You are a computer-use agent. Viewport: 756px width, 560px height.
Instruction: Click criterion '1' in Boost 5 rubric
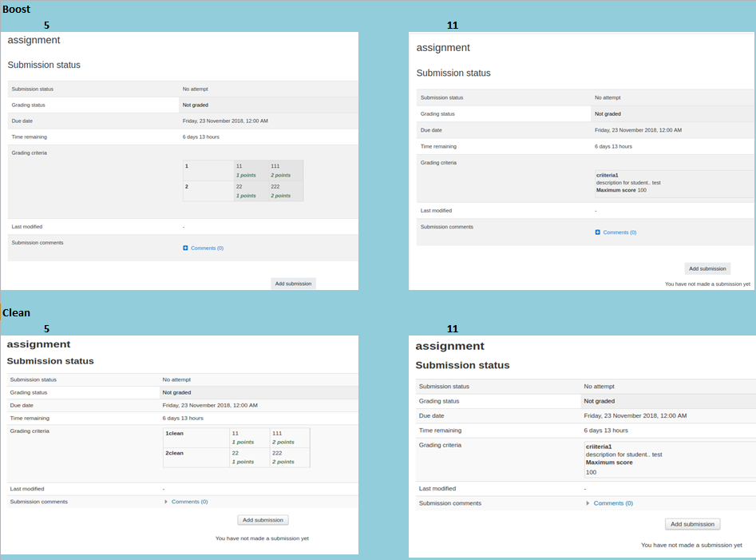tap(208, 170)
